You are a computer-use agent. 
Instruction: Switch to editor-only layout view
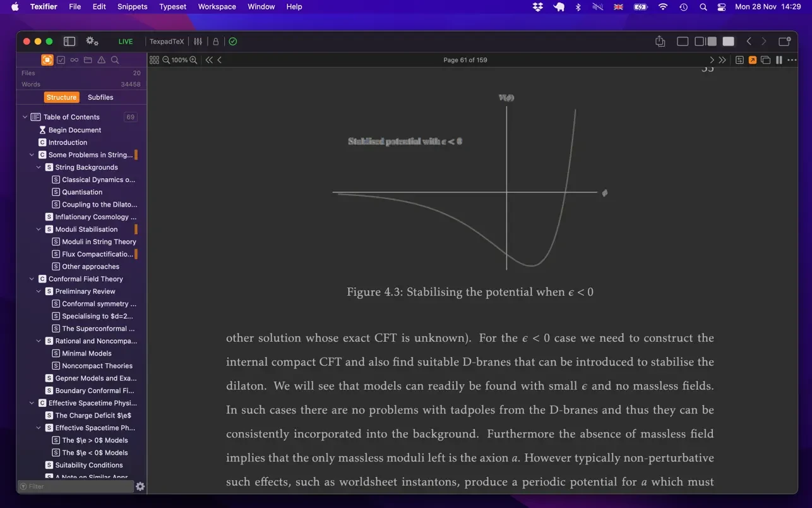[683, 42]
